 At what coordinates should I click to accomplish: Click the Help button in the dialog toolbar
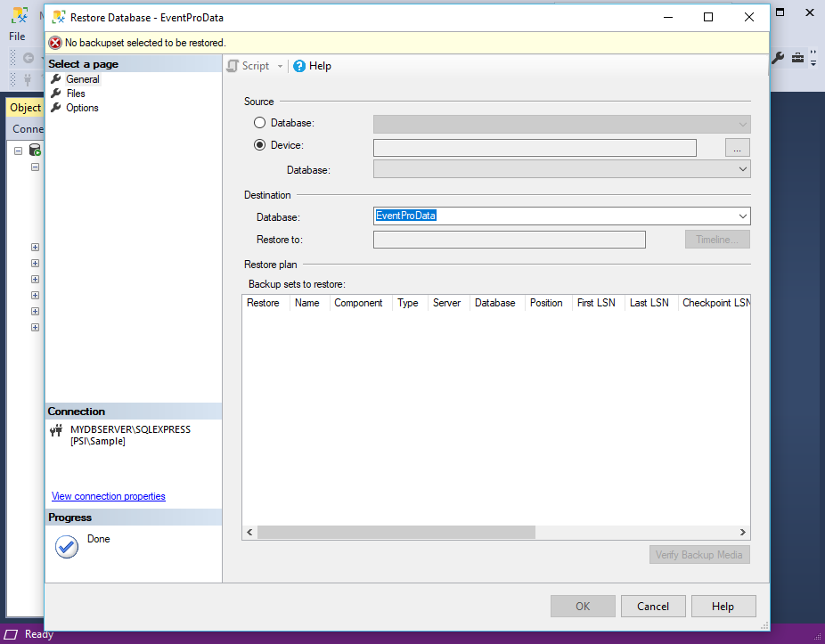pos(313,66)
